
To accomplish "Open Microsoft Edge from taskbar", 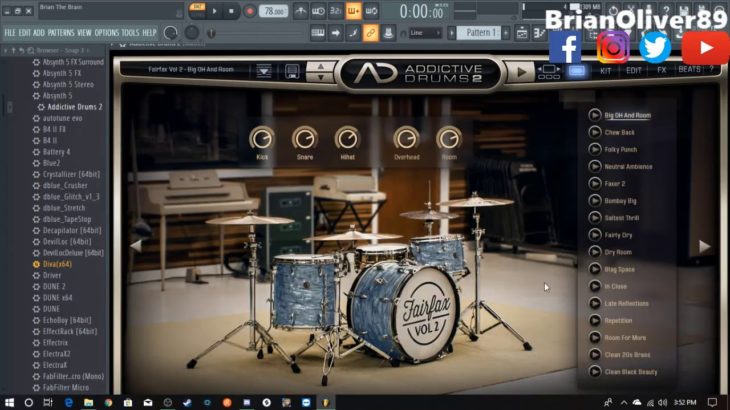I will click(68, 402).
